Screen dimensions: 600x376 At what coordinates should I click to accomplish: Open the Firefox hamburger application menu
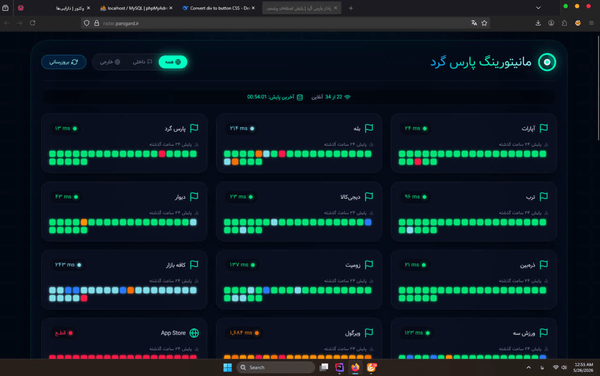591,23
